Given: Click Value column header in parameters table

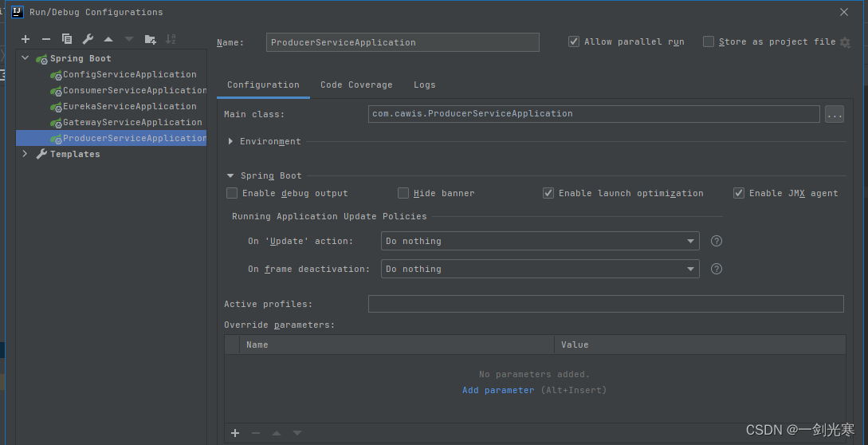Looking at the screenshot, I should 701,345.
